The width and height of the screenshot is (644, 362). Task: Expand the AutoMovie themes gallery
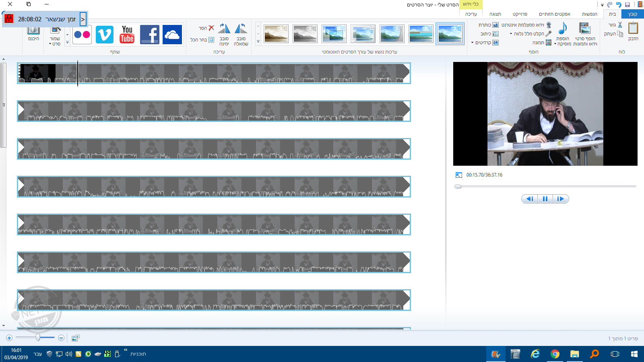[258, 42]
